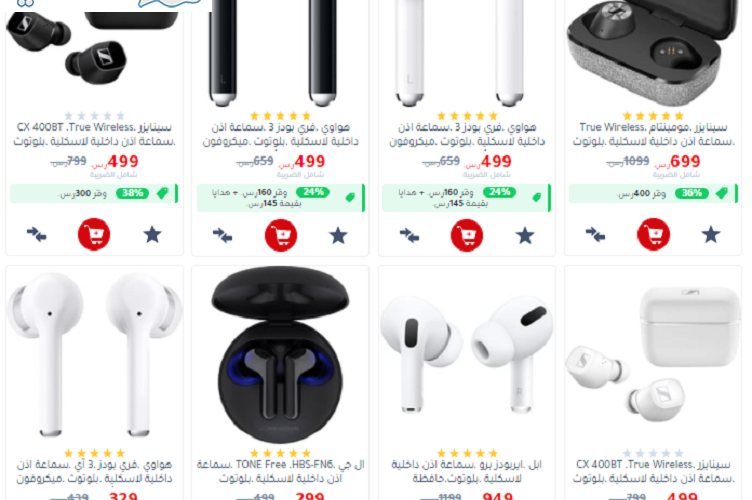Add black Huawei FreeBuds 3 to cart
Screen dimensions: 752x500
coord(281,235)
